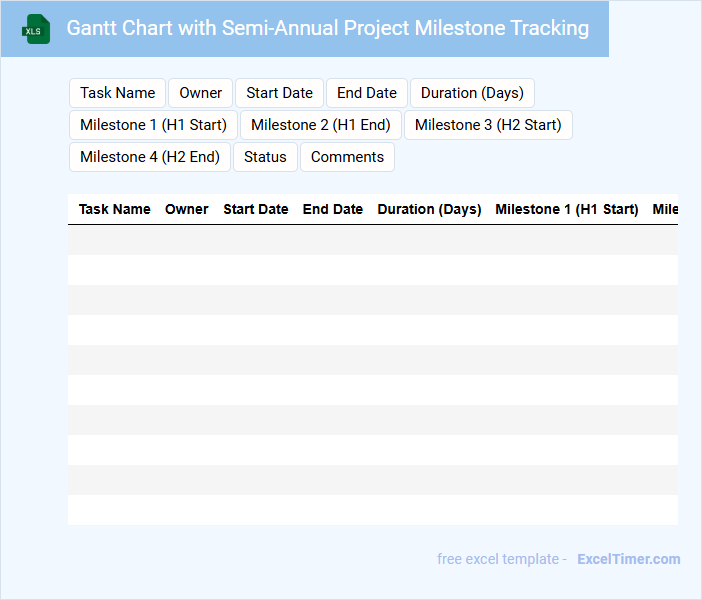
Task: Select Milestone 1 (H1 Start) tag
Action: [153, 125]
